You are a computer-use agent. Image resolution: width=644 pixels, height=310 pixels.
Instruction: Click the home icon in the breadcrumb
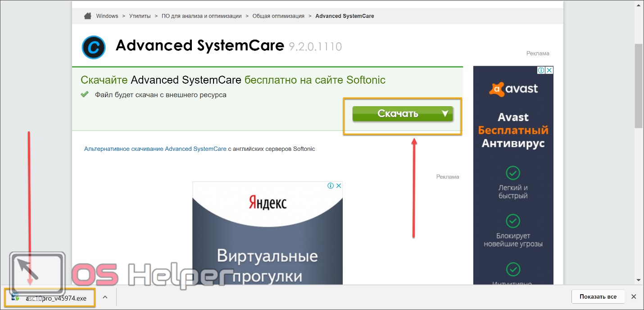88,16
